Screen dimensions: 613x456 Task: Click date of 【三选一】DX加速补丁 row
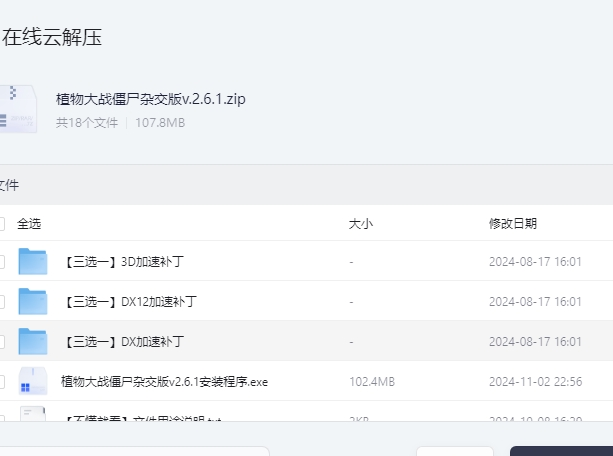(535, 342)
